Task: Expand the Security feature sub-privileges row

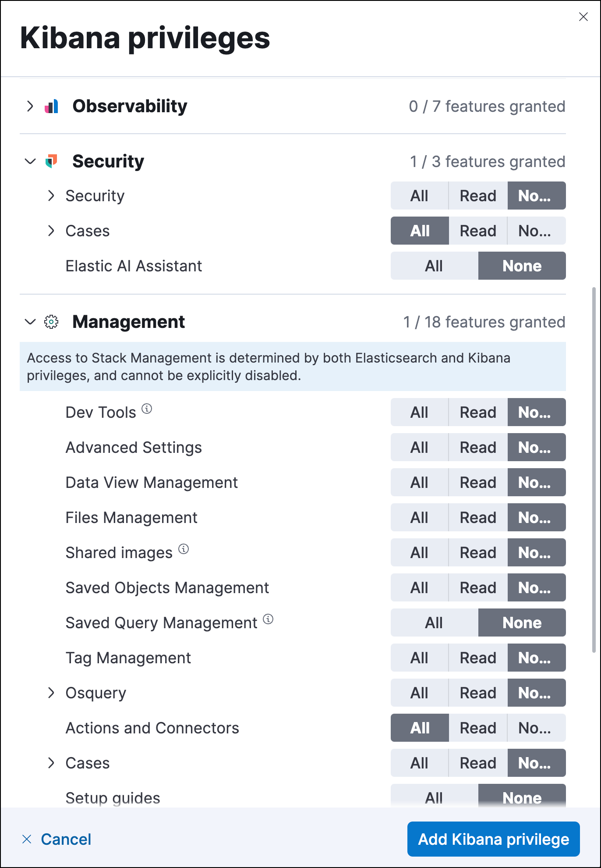Action: pyautogui.click(x=51, y=196)
